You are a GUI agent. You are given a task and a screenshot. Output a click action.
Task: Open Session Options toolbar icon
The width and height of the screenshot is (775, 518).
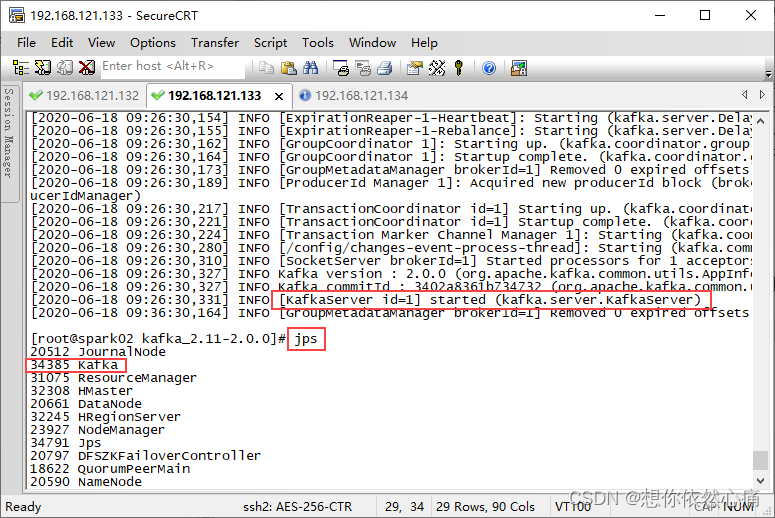(x=415, y=68)
